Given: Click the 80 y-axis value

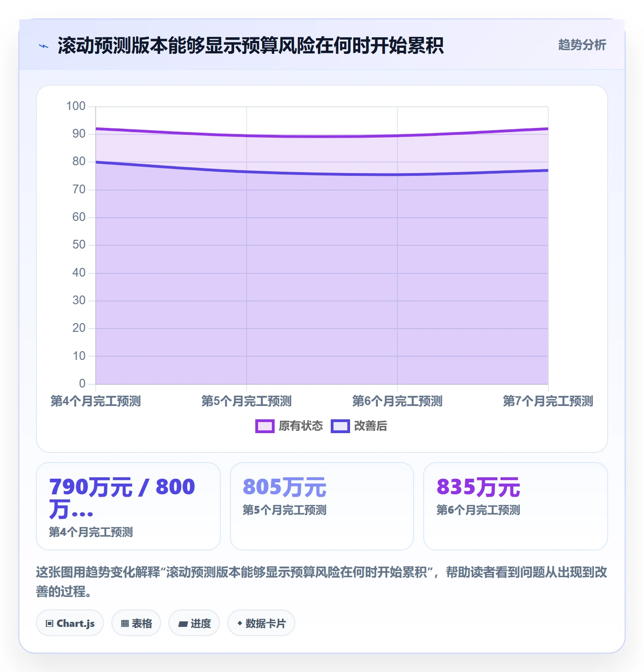Looking at the screenshot, I should [x=79, y=162].
